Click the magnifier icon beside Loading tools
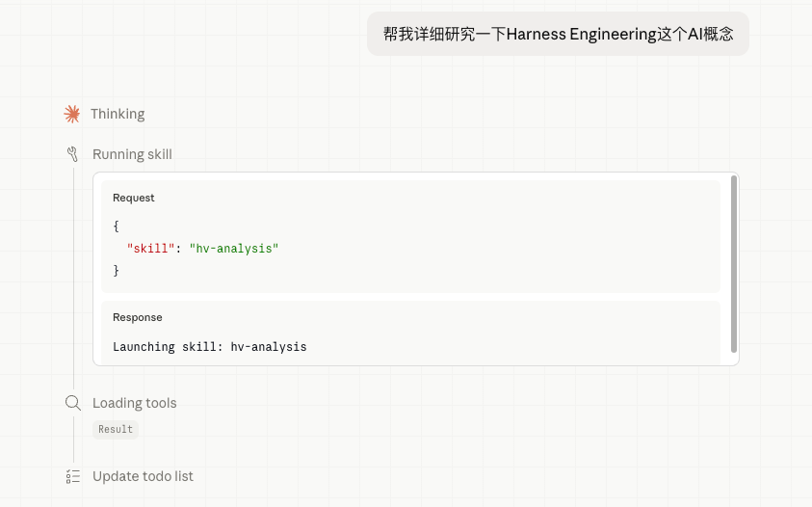The height and width of the screenshot is (507, 812). coord(72,403)
